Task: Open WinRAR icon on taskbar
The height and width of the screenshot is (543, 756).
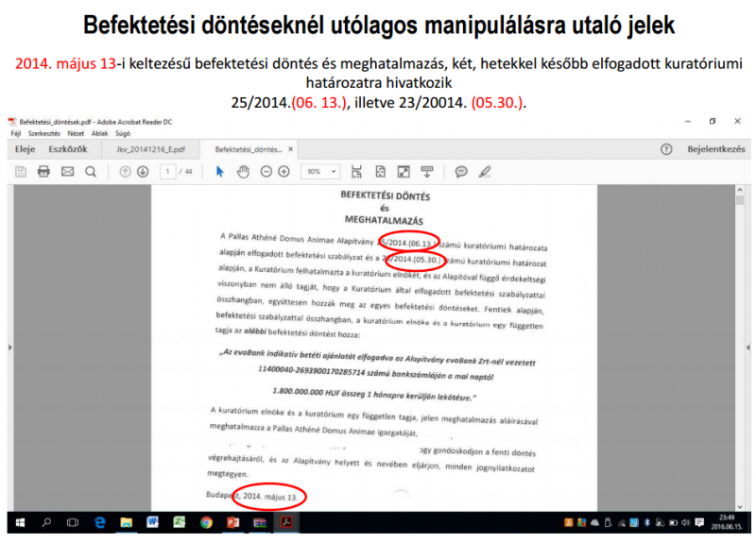Action: (x=260, y=522)
